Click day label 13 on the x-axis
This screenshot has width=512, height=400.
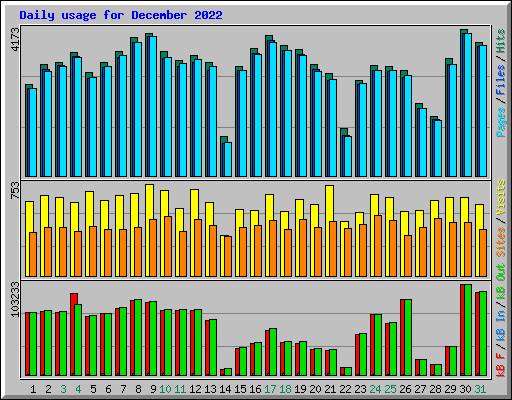tap(210, 389)
